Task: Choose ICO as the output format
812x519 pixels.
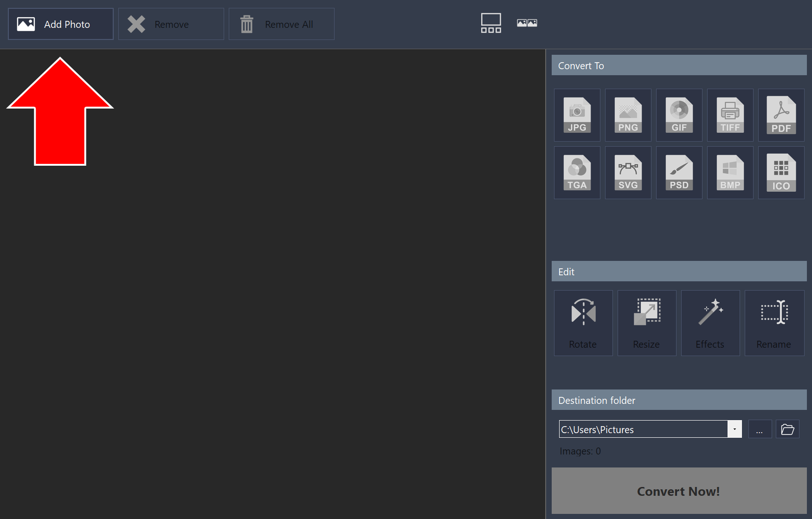Action: (x=781, y=173)
